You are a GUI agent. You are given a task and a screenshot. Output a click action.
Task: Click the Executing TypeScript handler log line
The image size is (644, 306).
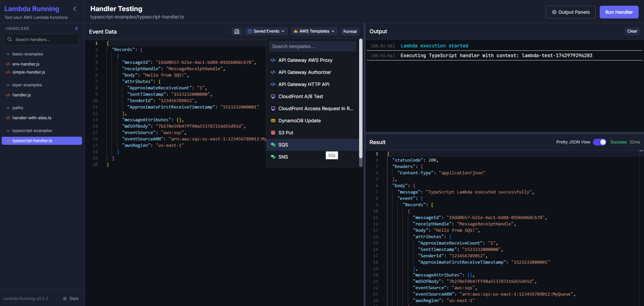[496, 56]
